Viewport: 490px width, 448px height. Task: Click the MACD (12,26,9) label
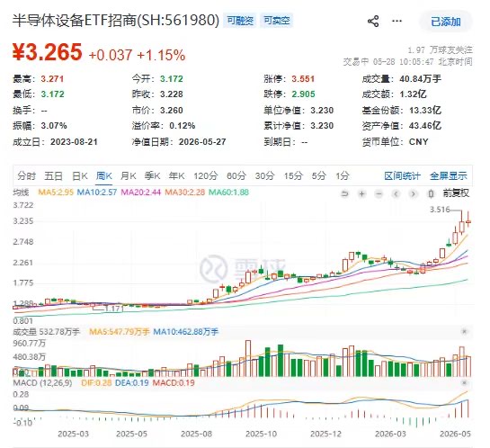(x=42, y=382)
